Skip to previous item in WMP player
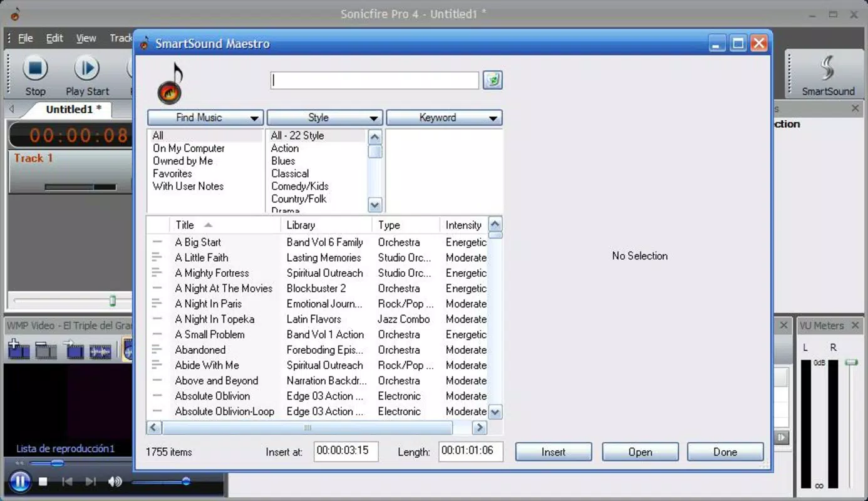Screen dimensions: 868x501 68,482
